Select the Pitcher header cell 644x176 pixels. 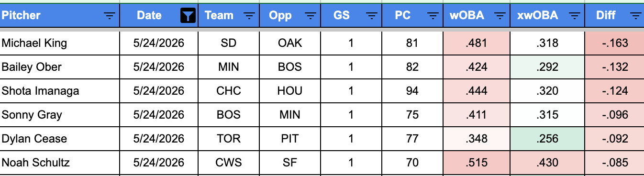pos(60,15)
